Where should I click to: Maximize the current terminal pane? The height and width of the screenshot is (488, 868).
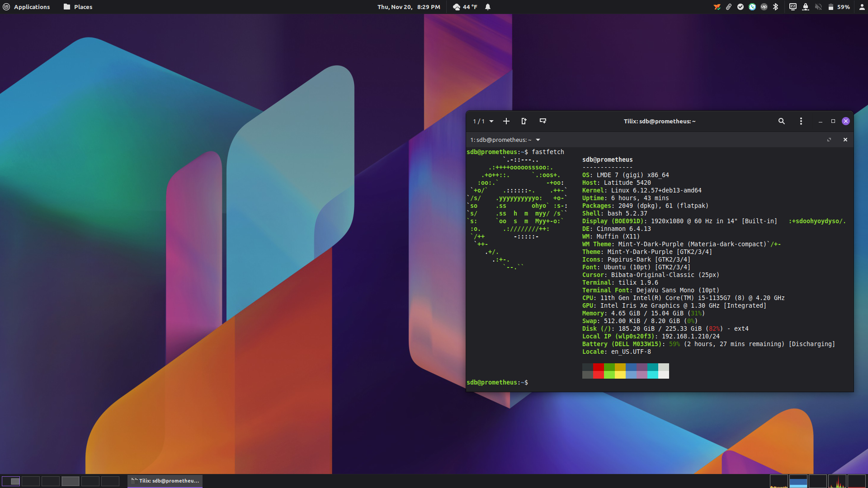click(830, 140)
